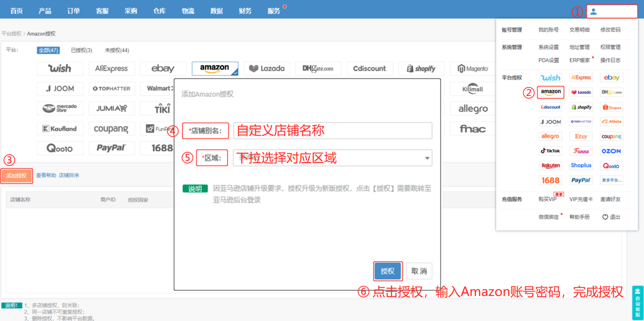The width and height of the screenshot is (644, 321).
Task: Select JOOM logo in main platform grid
Action: click(x=60, y=89)
